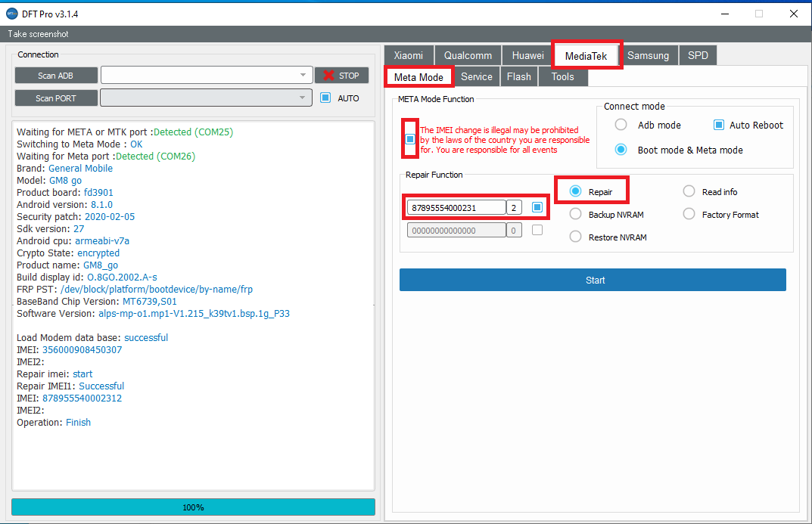The height and width of the screenshot is (524, 812).
Task: Select the Factory Format radio button
Action: [x=689, y=215]
